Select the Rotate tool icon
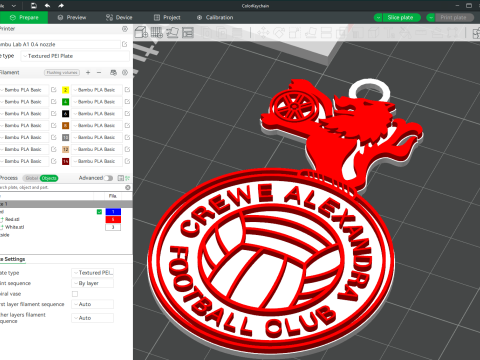480x360 pixels. 279,33
